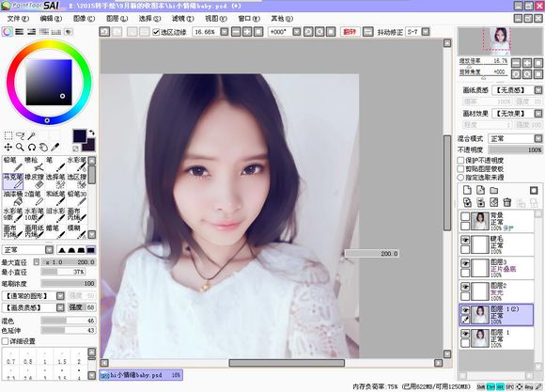Choose the 喷枪 airbrush tool
Viewport: 545px width, 392px height.
(x=34, y=164)
